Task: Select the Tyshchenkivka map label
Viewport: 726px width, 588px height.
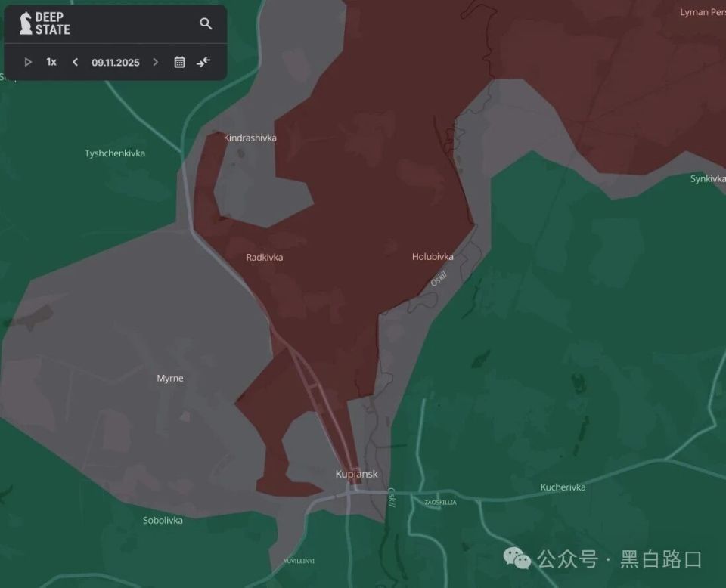Action: (x=115, y=153)
